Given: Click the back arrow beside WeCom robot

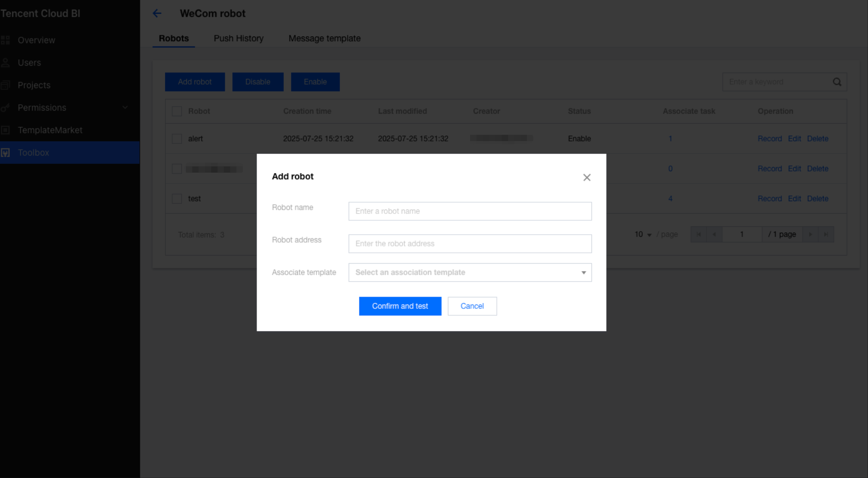Looking at the screenshot, I should tap(157, 13).
